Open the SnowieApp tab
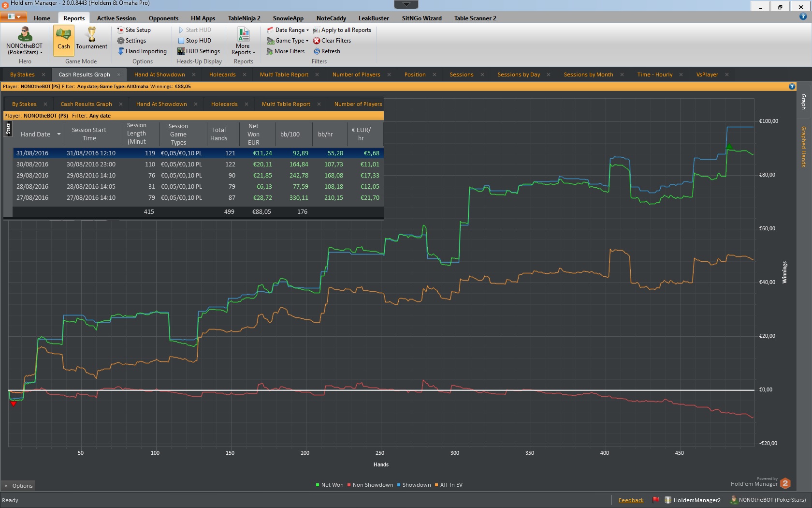 [x=288, y=18]
